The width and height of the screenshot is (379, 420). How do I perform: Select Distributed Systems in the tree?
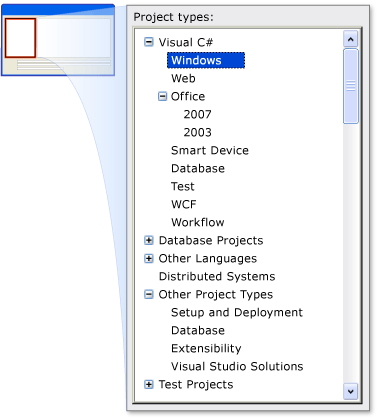click(217, 276)
